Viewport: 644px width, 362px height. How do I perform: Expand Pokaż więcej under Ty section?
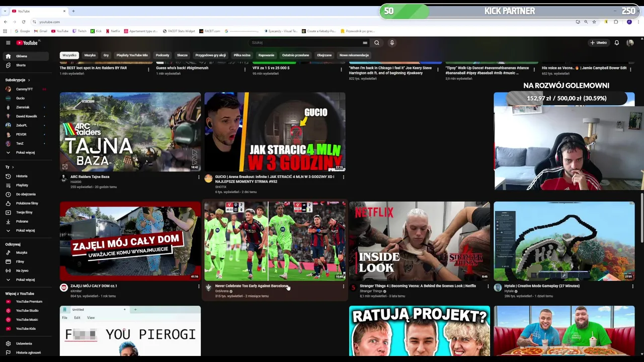(25, 230)
